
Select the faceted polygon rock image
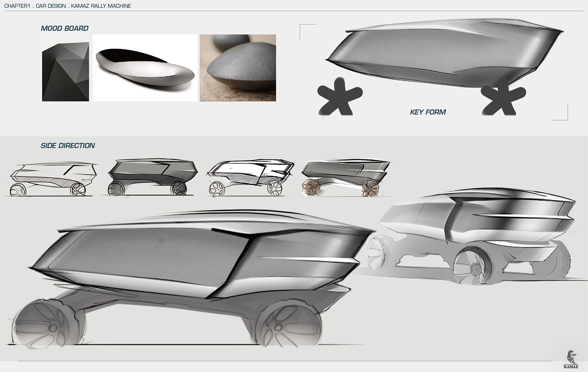(x=65, y=67)
